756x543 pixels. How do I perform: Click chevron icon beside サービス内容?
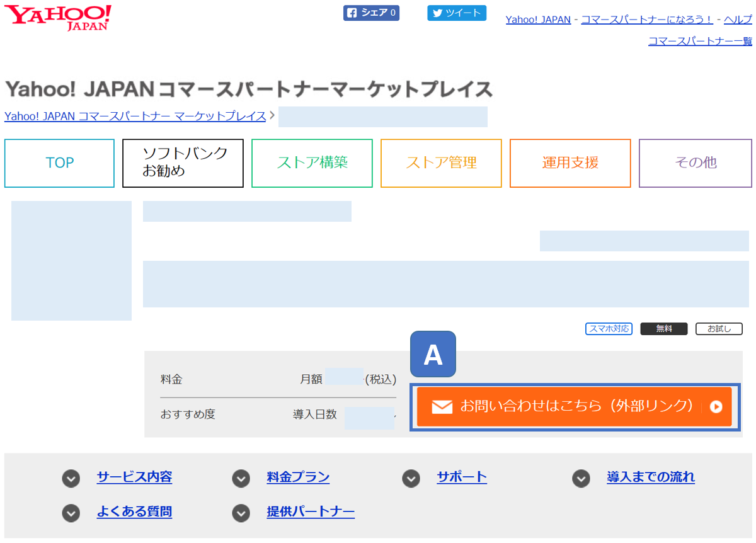[x=71, y=479]
